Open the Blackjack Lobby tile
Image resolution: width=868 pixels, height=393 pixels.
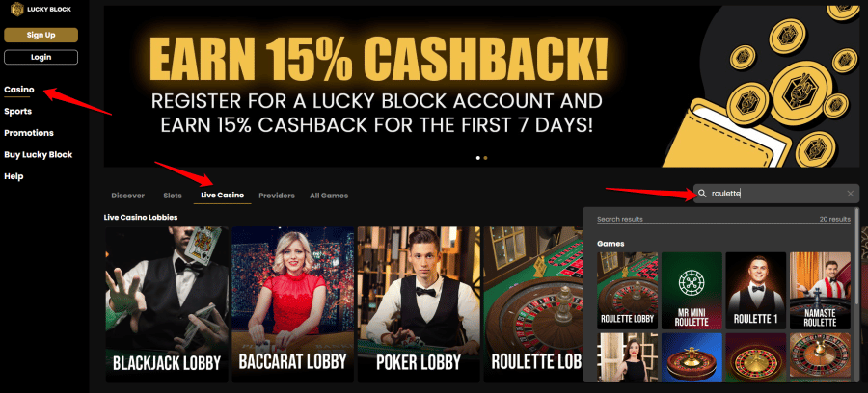tap(167, 304)
